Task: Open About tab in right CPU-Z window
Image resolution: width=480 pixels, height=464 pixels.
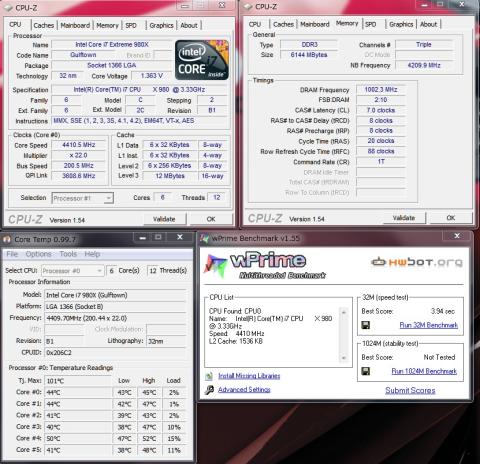Action: (x=428, y=24)
